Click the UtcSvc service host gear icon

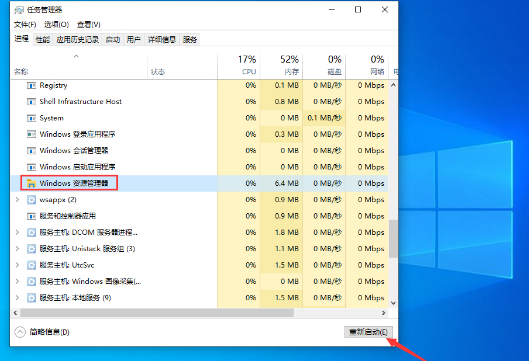point(31,265)
